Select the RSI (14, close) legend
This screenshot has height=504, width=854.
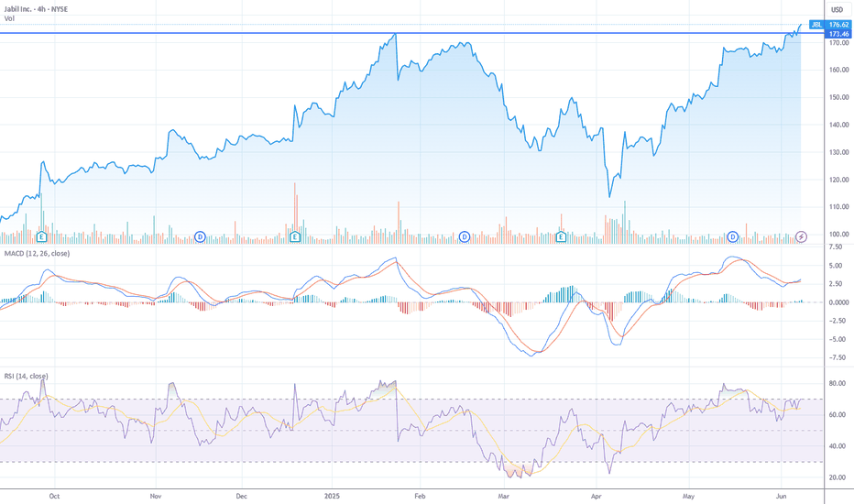27,376
